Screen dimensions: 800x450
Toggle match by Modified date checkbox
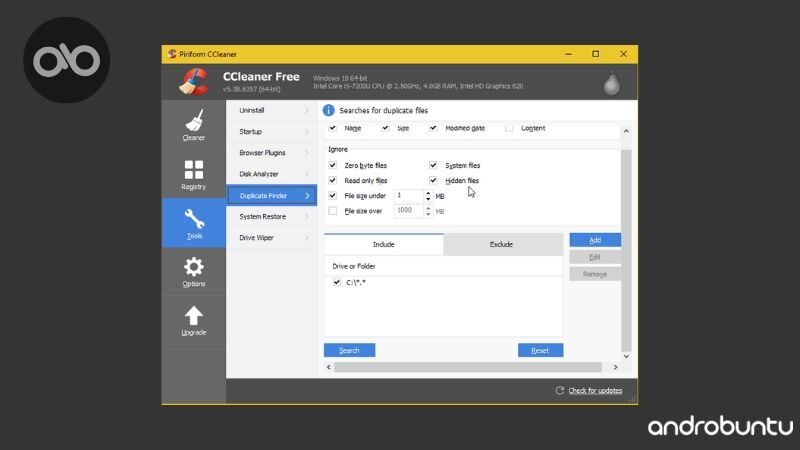point(433,128)
